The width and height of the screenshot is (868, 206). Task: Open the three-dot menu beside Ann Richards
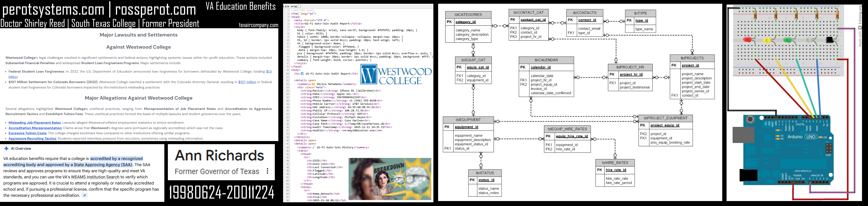(268, 171)
